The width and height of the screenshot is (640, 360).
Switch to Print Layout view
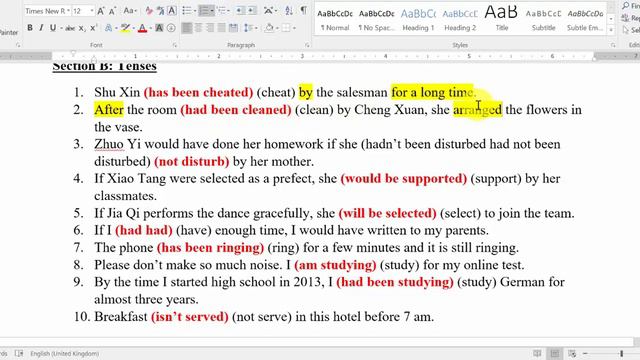coord(555,353)
